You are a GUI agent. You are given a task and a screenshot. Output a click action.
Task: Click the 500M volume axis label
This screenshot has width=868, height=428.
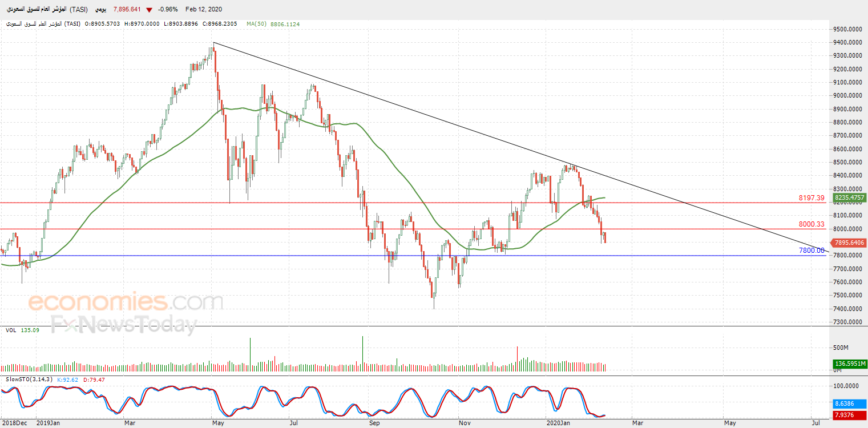(x=841, y=348)
